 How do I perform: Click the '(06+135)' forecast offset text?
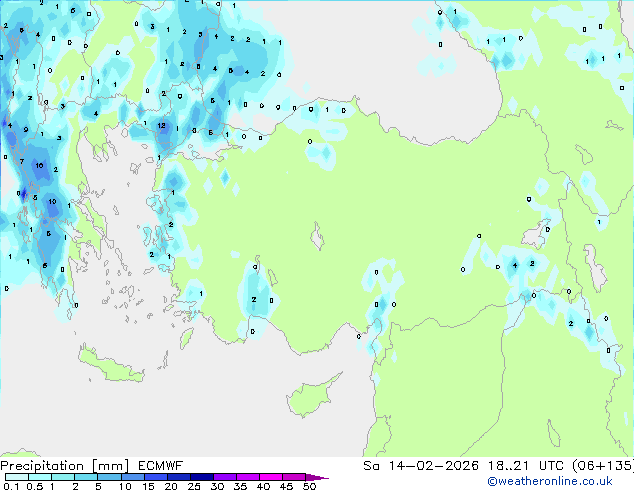coord(603,466)
